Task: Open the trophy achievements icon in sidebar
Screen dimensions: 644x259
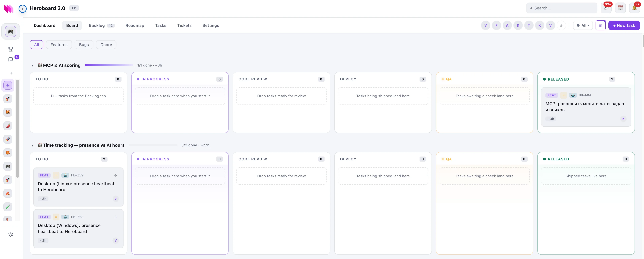Action: pos(10,49)
